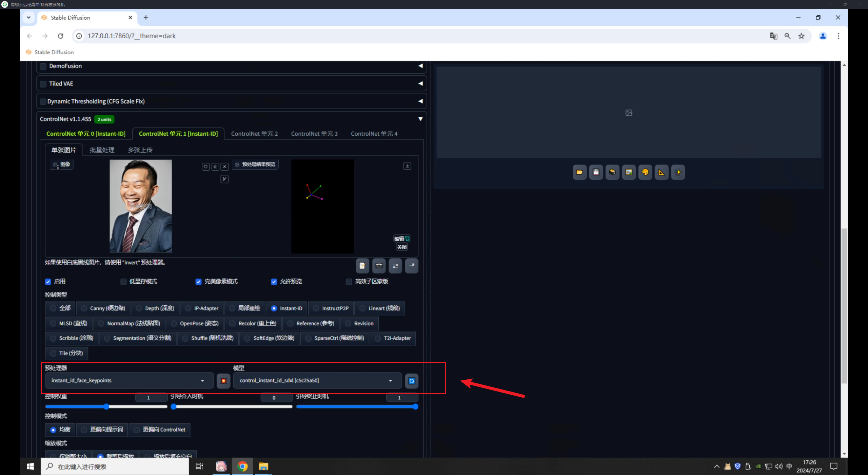Click the Stable Diffusion bookmark link

point(50,52)
